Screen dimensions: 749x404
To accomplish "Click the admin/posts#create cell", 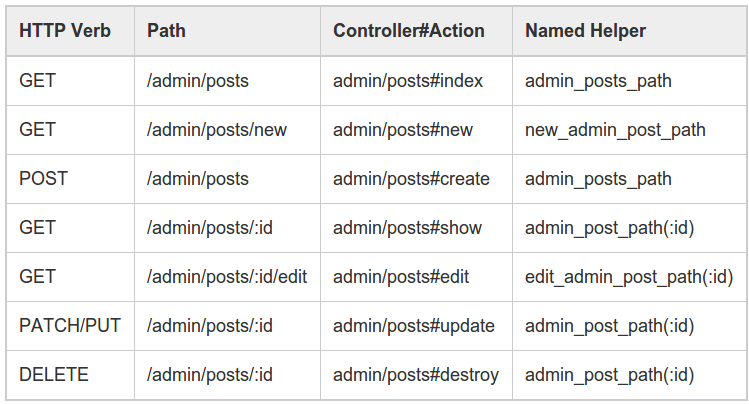I will click(411, 179).
